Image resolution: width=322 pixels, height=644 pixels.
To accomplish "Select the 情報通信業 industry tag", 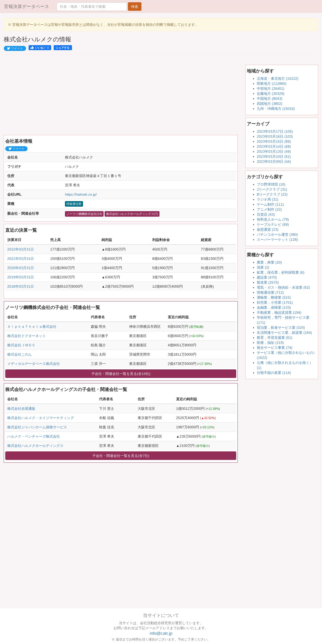I will (x=74, y=204).
